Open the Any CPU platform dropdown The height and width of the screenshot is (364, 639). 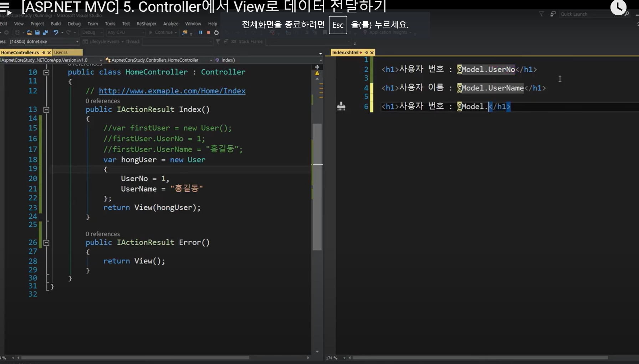click(126, 32)
